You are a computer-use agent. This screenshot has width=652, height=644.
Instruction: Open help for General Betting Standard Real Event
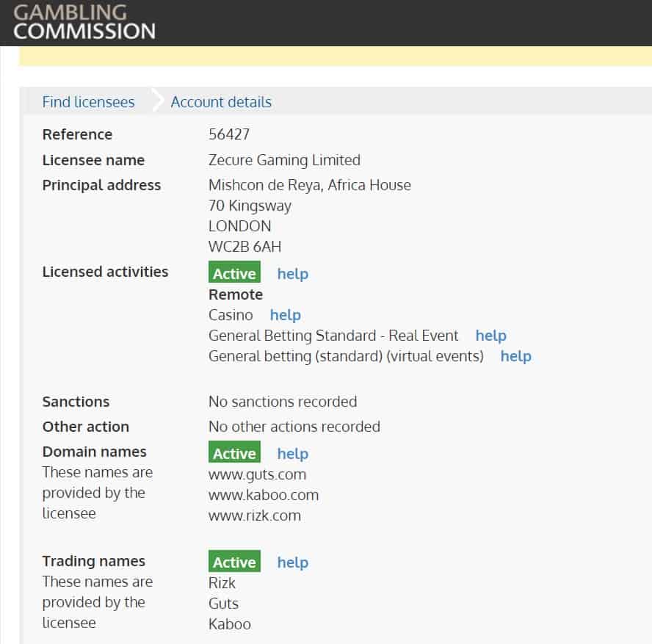(x=491, y=336)
